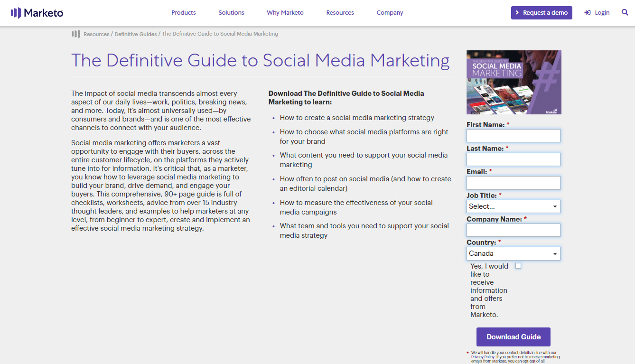Click the Request a demo button
The width and height of the screenshot is (635, 364).
coord(542,13)
